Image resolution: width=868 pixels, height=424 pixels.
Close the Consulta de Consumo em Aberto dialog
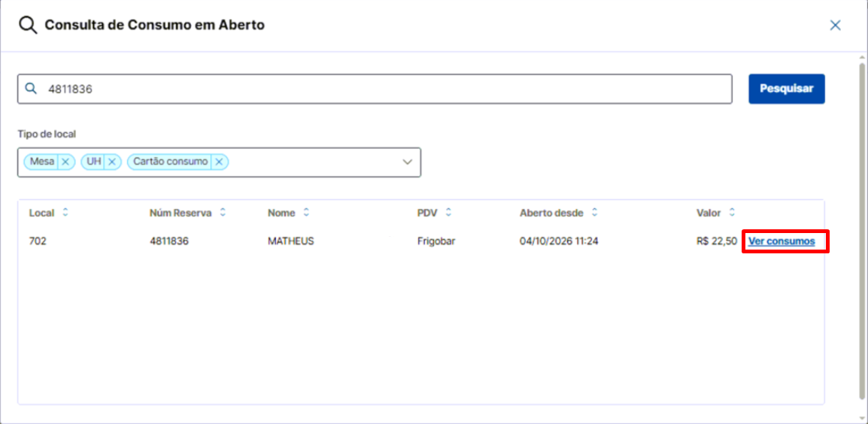pos(835,25)
